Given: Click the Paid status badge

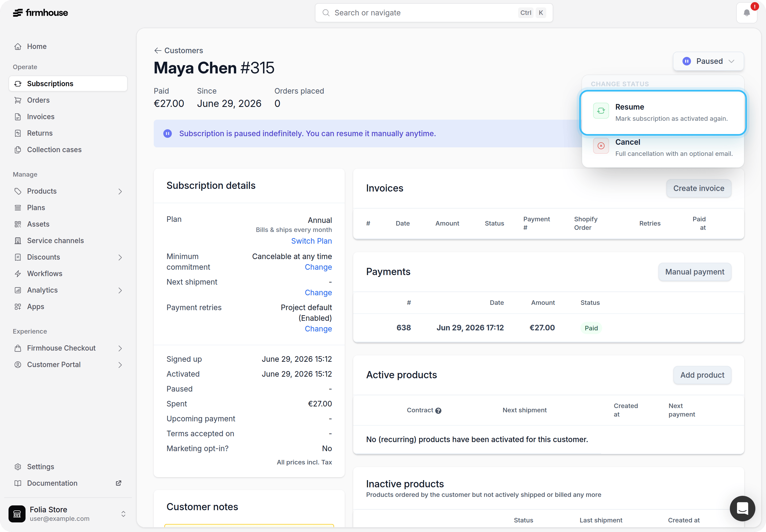Looking at the screenshot, I should 591,328.
